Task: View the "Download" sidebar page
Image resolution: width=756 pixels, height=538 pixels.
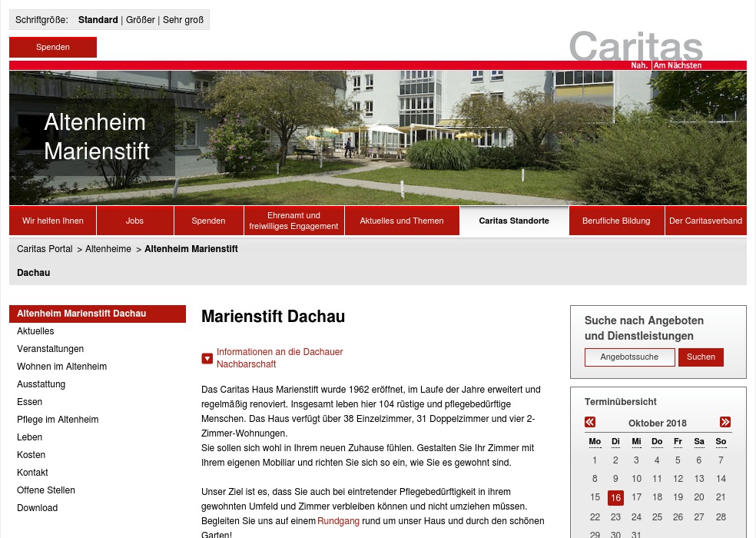Action: [x=38, y=508]
